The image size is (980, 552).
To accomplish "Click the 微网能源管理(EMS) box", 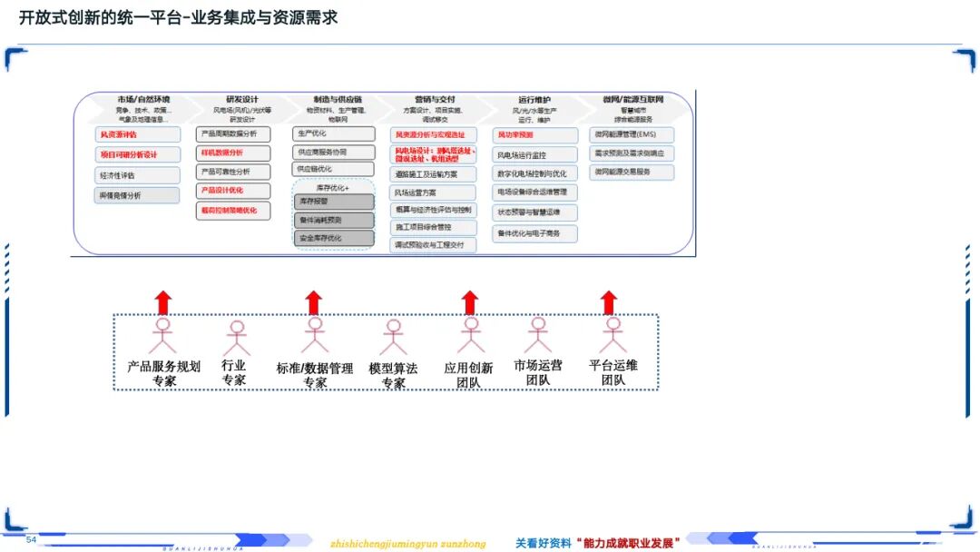I will (632, 134).
